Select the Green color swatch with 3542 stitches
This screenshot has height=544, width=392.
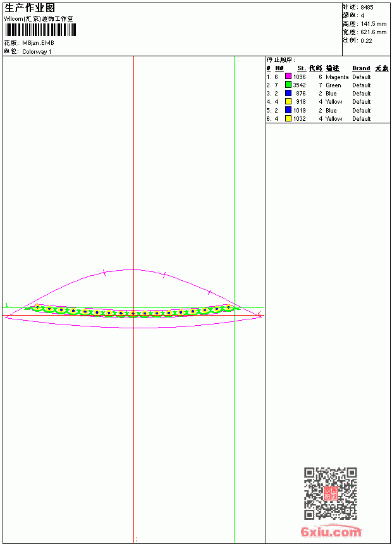(x=288, y=85)
